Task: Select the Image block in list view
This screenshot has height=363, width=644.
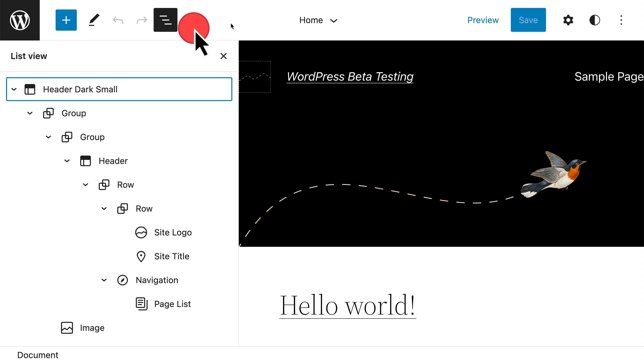Action: click(x=92, y=328)
